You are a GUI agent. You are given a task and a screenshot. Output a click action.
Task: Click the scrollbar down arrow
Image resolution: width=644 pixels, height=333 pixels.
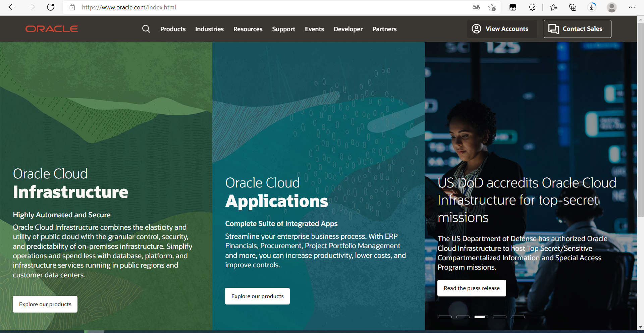[640, 327]
